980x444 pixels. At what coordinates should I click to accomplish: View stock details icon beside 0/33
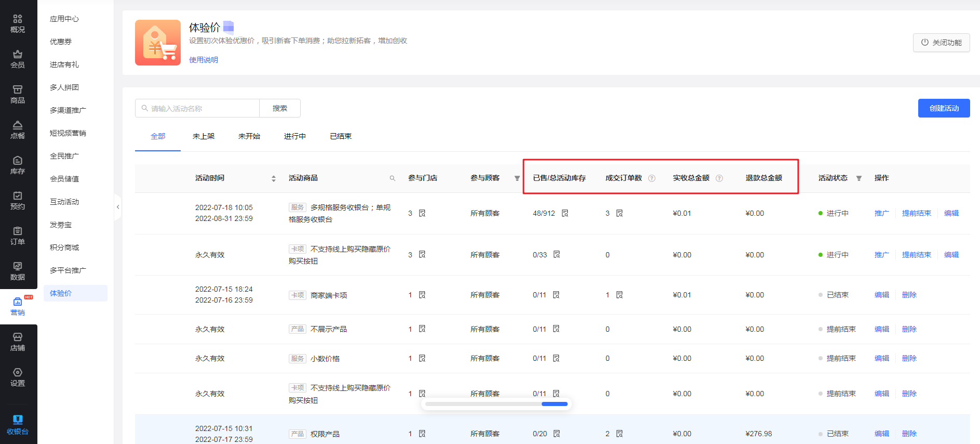point(557,254)
